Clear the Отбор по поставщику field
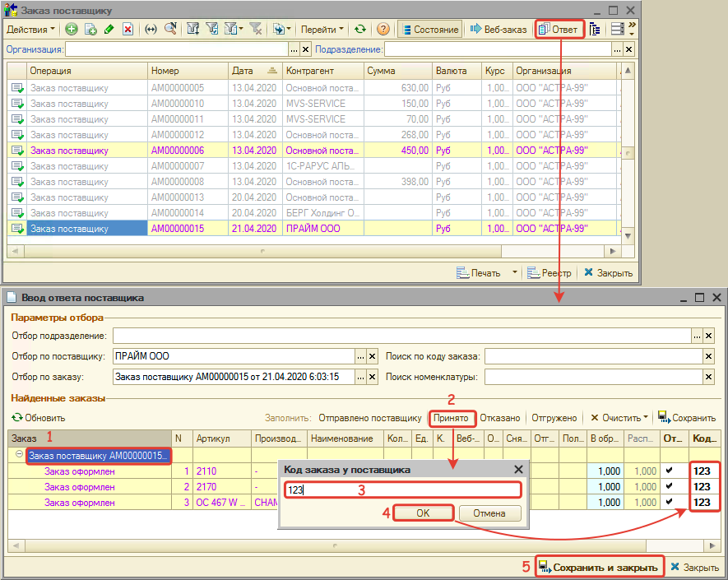This screenshot has width=728, height=580. click(372, 356)
